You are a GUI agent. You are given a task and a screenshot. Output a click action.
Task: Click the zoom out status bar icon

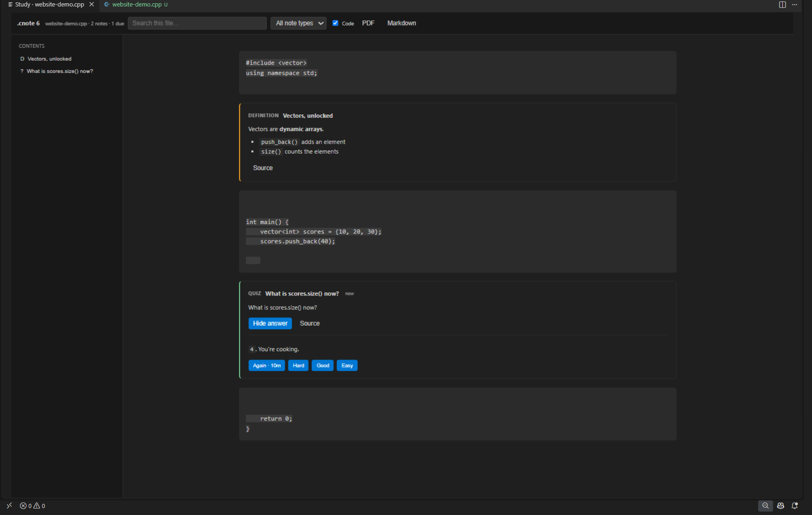(766, 506)
